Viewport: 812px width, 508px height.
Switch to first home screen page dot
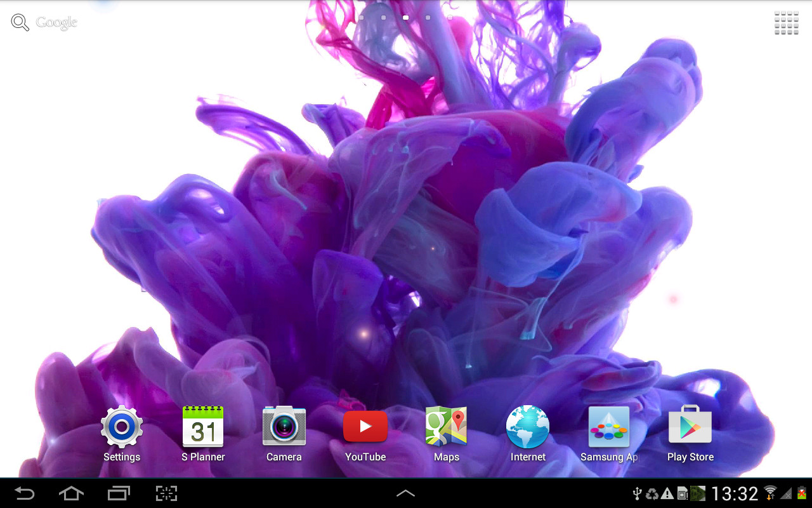(x=361, y=18)
